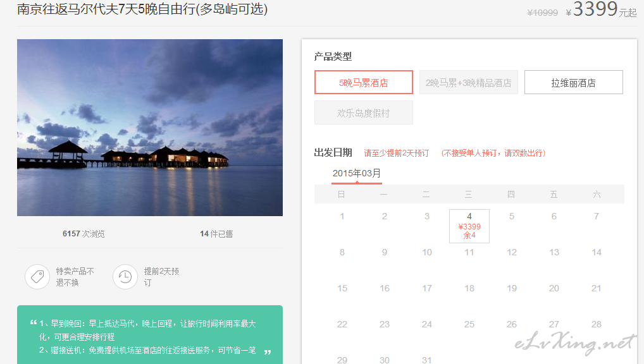Click calendar date 25
This screenshot has width=644, height=364.
pos(469,325)
